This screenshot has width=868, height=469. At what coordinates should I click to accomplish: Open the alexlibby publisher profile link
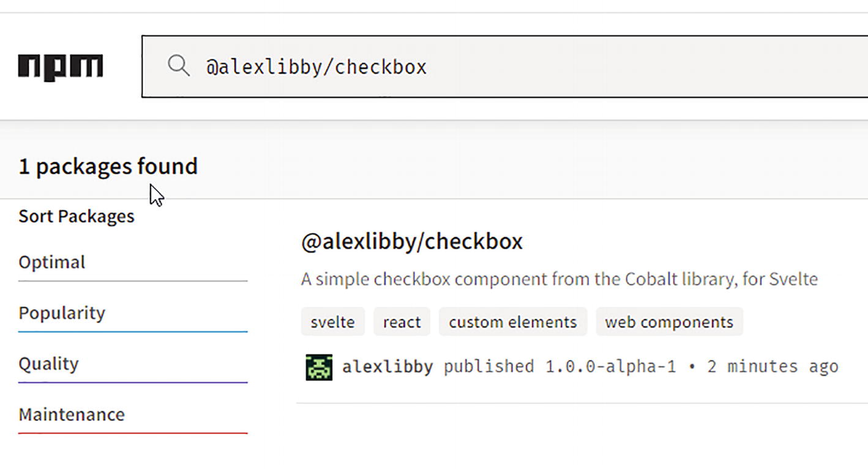[387, 367]
